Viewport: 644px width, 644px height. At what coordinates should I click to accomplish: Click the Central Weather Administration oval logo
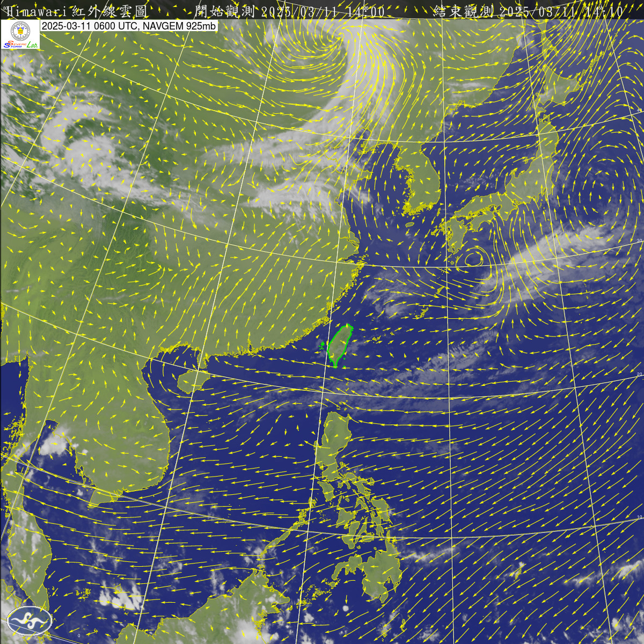(30, 621)
